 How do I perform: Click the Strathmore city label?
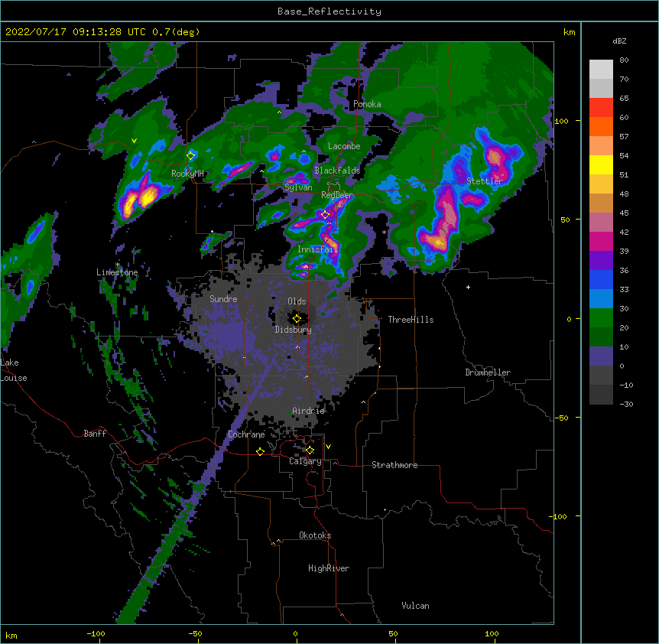394,465
